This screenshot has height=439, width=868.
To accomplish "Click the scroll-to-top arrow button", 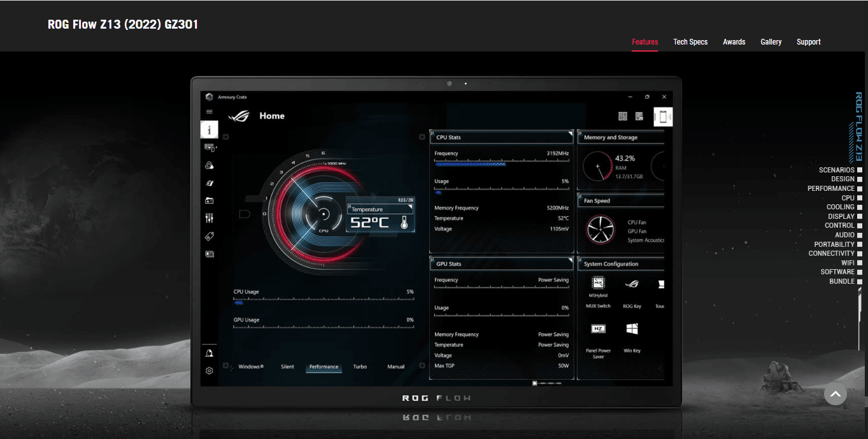I will [x=836, y=394].
